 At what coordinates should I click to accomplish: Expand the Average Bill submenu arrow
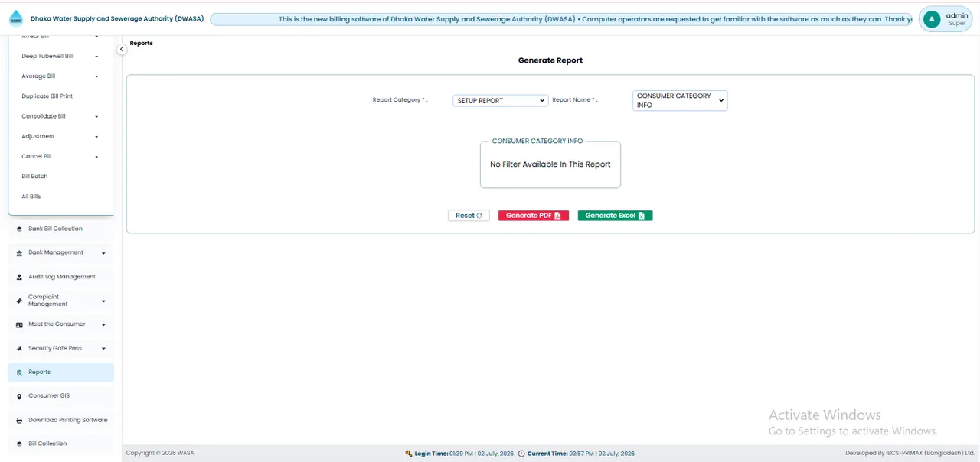point(96,76)
